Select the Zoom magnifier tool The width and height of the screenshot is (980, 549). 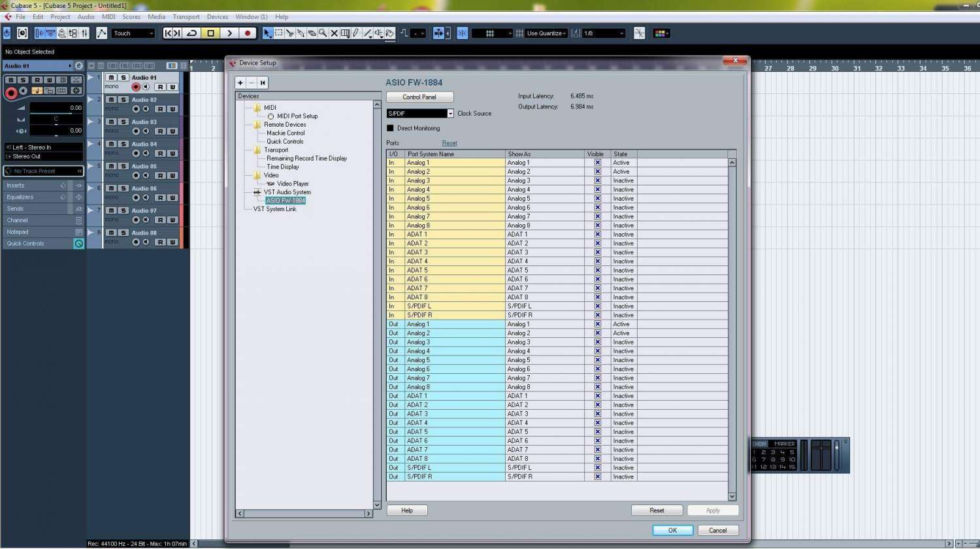pos(323,33)
